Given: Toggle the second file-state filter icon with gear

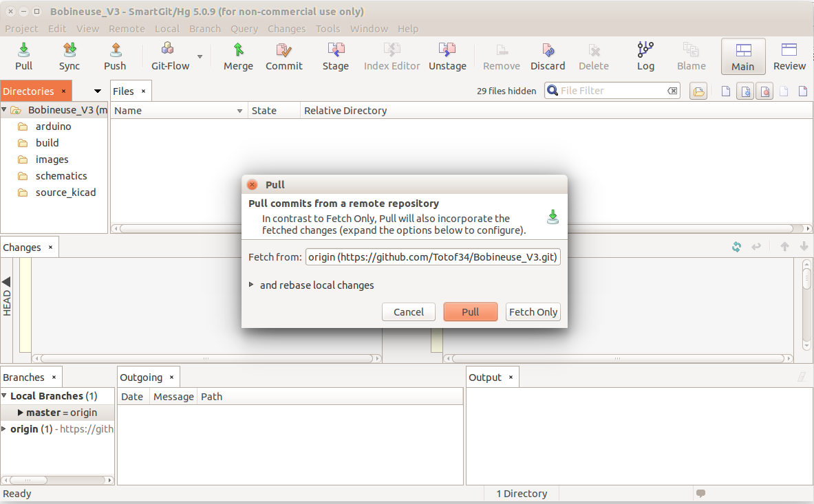Looking at the screenshot, I should point(745,91).
